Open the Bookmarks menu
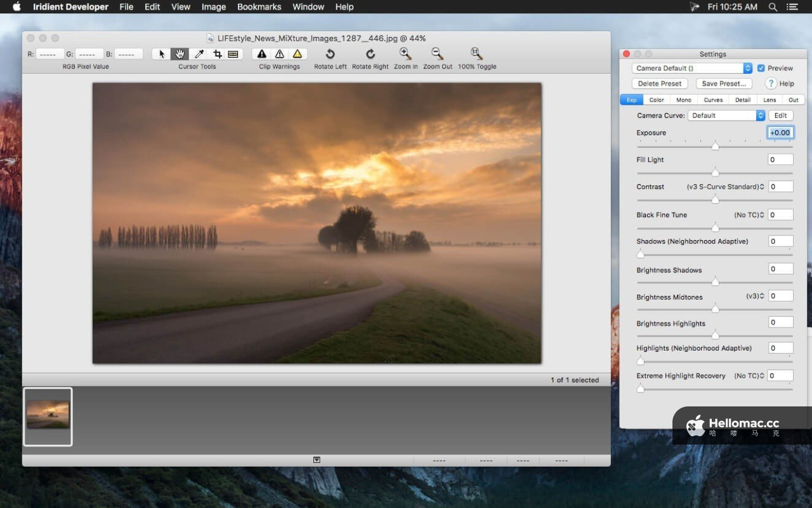The height and width of the screenshot is (508, 812). click(x=259, y=7)
